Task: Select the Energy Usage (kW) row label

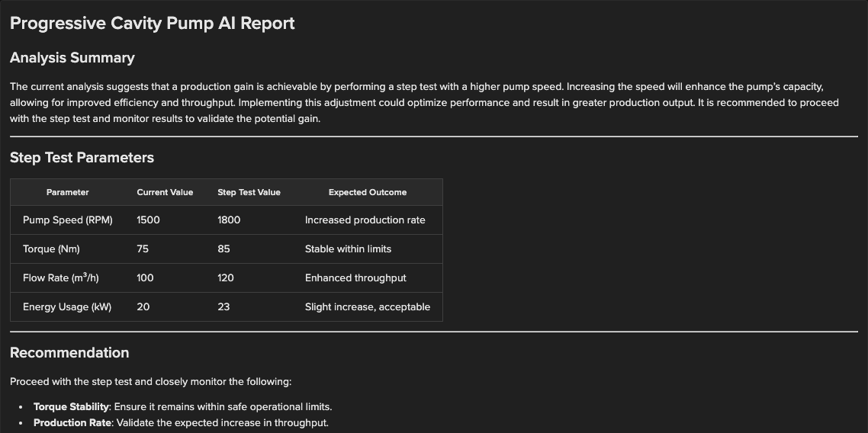Action: tap(67, 307)
